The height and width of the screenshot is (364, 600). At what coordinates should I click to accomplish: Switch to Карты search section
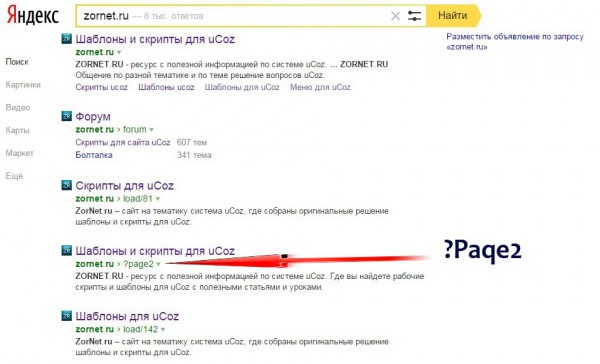(17, 131)
